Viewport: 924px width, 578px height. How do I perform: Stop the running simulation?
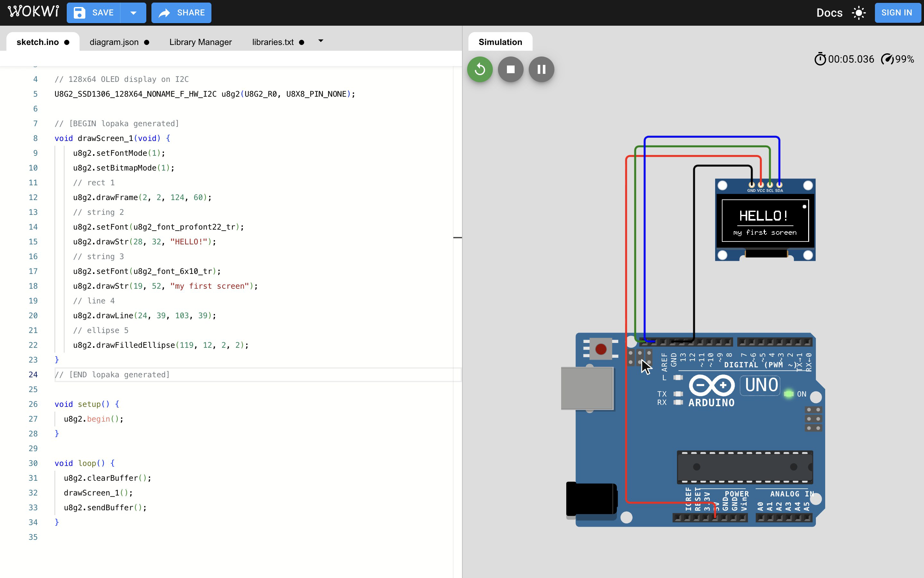[510, 69]
